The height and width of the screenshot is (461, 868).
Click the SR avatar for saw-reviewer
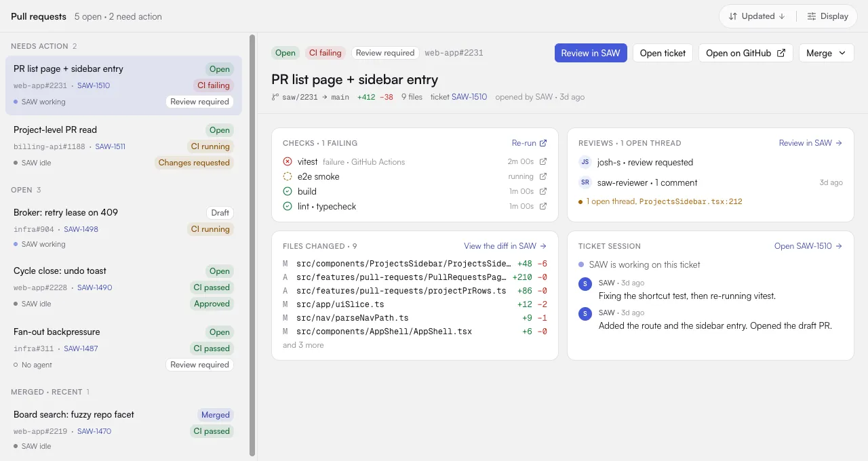click(x=585, y=182)
